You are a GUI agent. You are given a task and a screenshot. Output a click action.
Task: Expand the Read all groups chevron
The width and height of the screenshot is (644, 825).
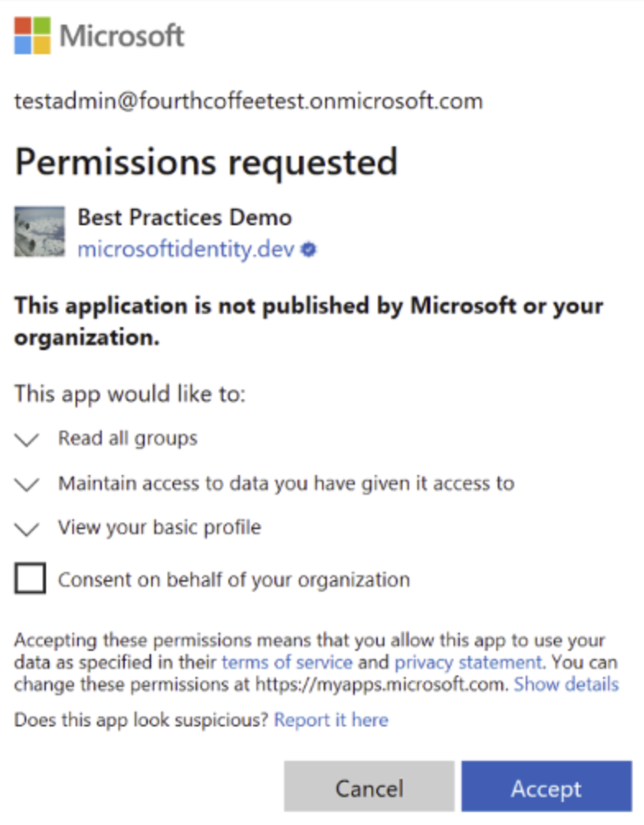(x=27, y=440)
